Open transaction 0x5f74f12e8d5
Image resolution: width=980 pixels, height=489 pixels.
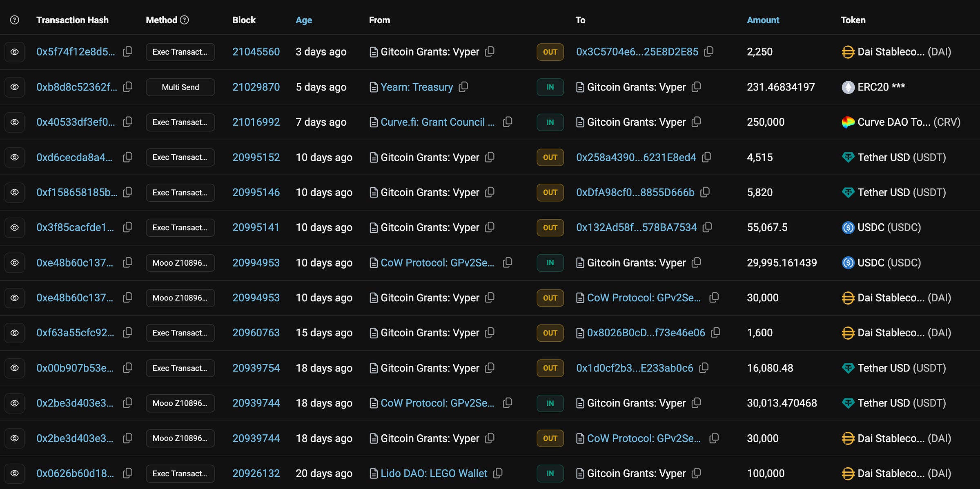tap(76, 52)
